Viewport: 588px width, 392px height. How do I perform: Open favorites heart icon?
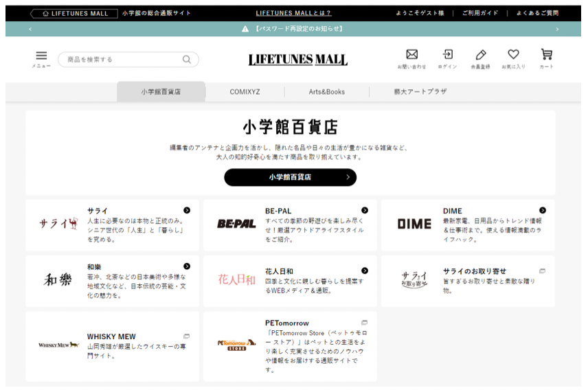(513, 54)
